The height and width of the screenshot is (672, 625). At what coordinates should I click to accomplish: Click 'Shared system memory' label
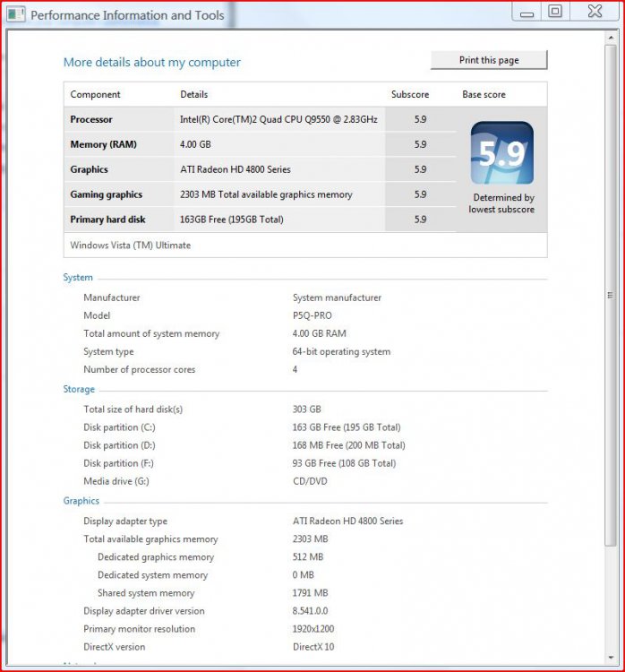pyautogui.click(x=146, y=593)
